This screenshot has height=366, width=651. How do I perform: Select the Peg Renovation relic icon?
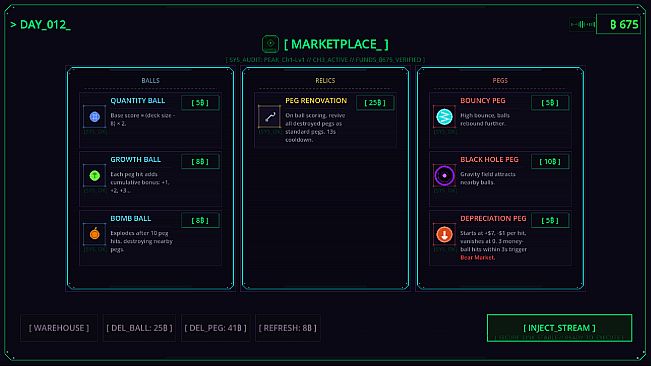tap(269, 117)
